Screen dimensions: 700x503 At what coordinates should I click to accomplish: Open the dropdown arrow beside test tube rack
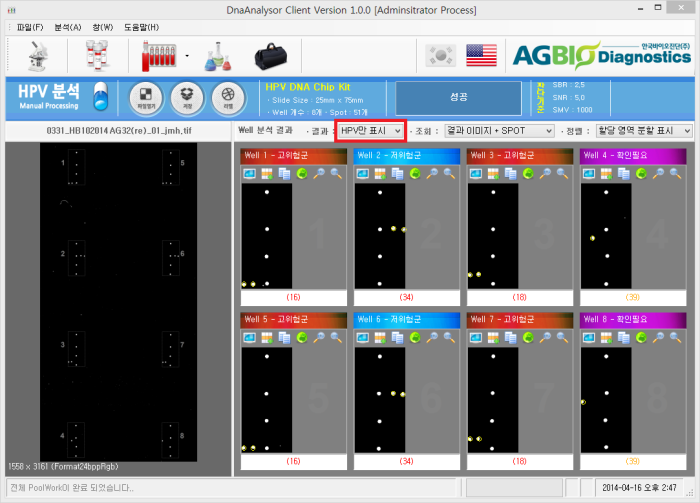click(187, 56)
